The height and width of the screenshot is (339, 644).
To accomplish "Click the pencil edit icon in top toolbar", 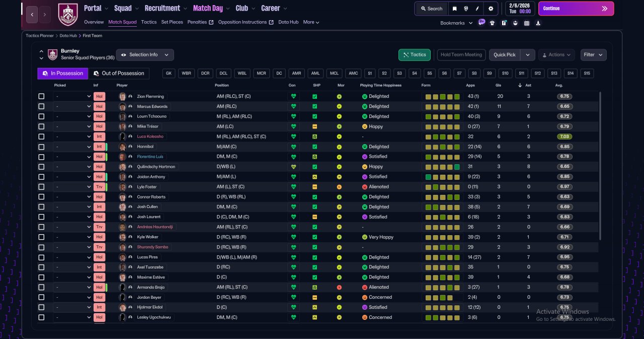I will tap(477, 9).
